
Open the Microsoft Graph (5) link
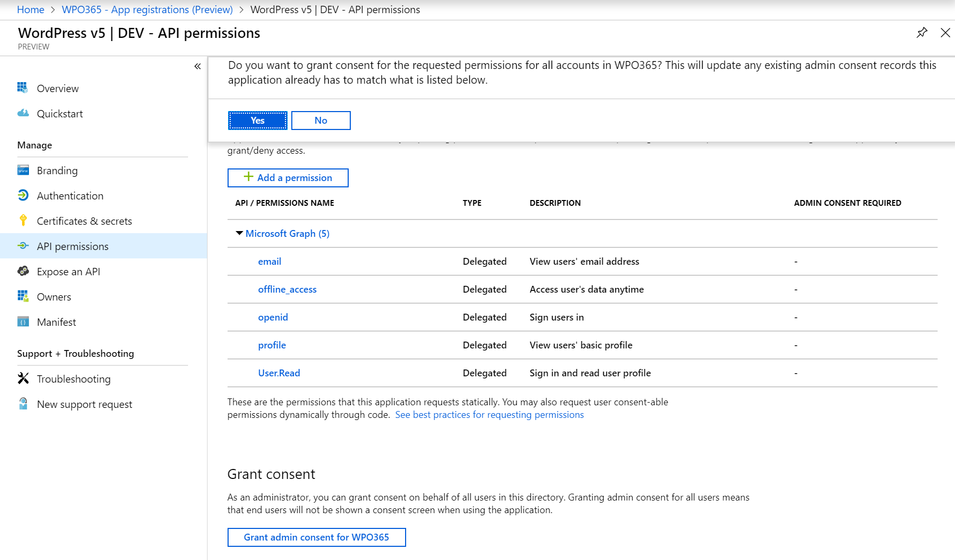pos(288,233)
